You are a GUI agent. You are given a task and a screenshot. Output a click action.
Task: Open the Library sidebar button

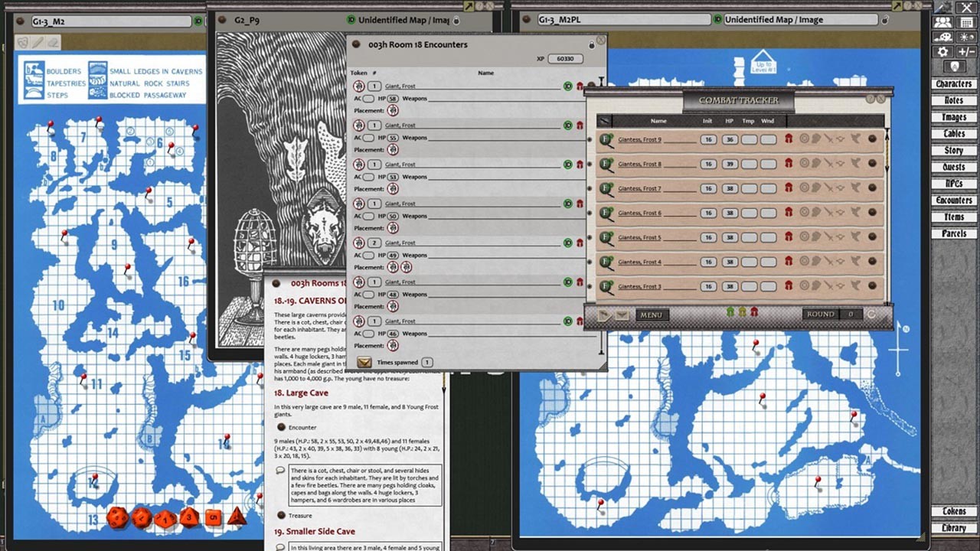953,527
